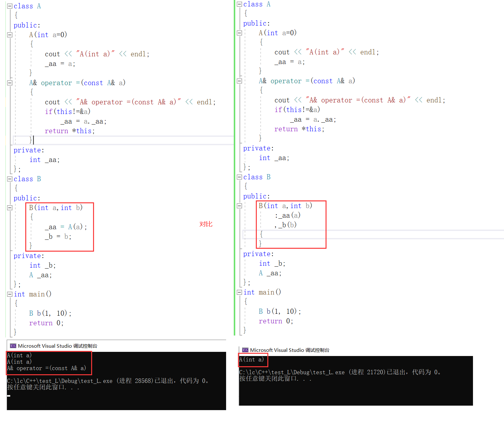The height and width of the screenshot is (421, 504).
Task: Click exe exit path line in right console
Action: coord(340,372)
